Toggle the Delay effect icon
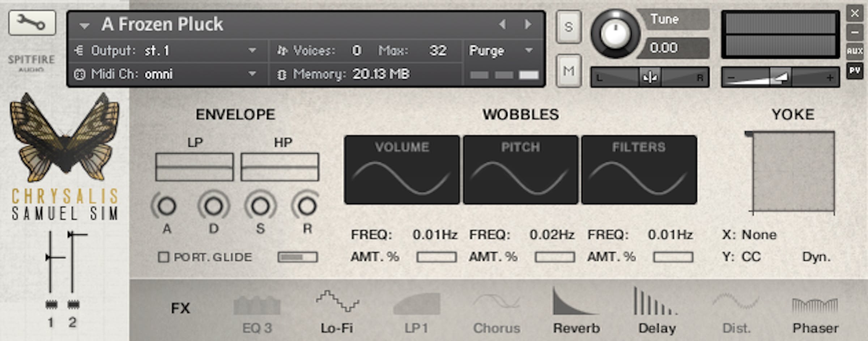 pyautogui.click(x=656, y=301)
